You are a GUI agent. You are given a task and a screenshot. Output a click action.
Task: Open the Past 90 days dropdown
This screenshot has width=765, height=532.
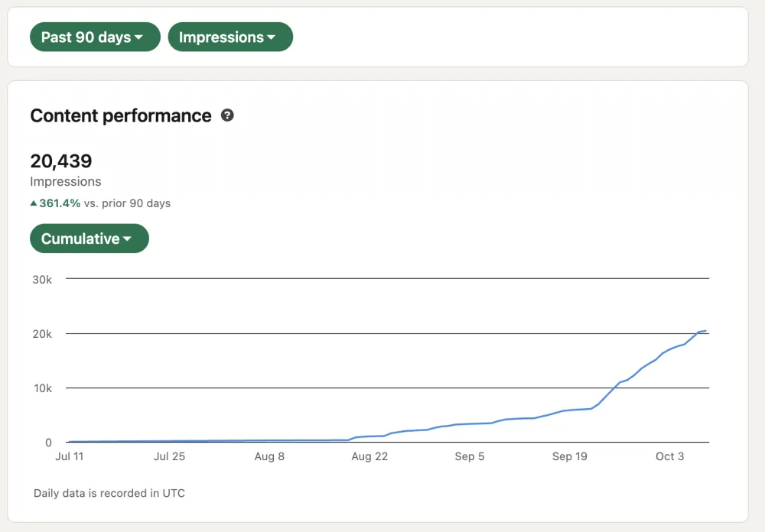(95, 37)
